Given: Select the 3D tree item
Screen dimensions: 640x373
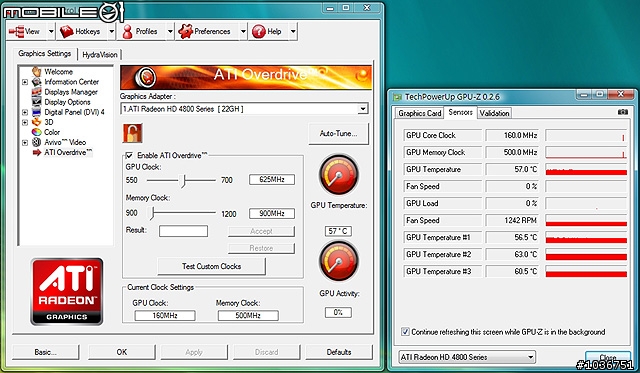Looking at the screenshot, I should tap(49, 122).
